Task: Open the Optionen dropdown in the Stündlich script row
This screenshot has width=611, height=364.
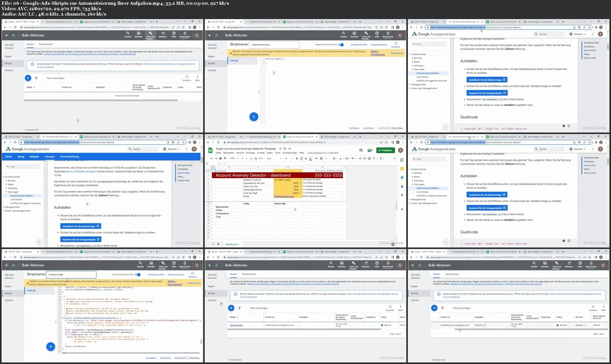Action: (x=580, y=325)
